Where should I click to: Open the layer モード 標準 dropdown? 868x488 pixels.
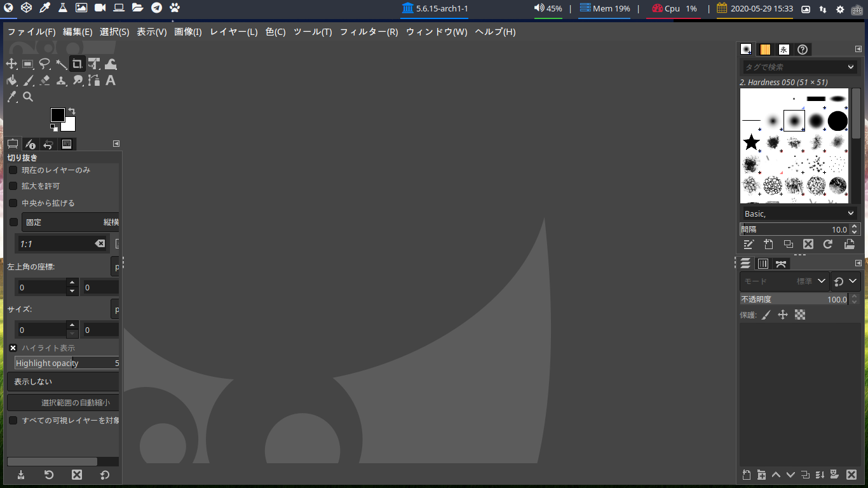point(785,281)
